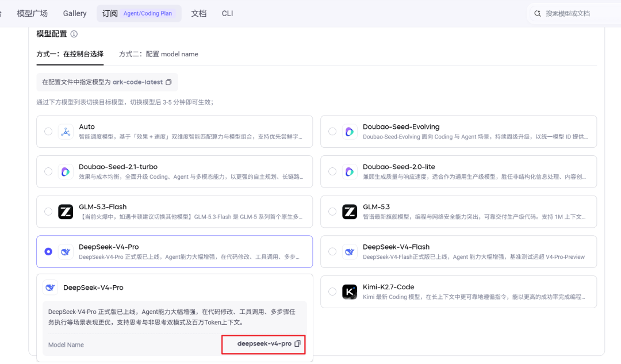
Task: Click the DeepSeek-V4-Pro title in detail card
Action: pos(93,288)
